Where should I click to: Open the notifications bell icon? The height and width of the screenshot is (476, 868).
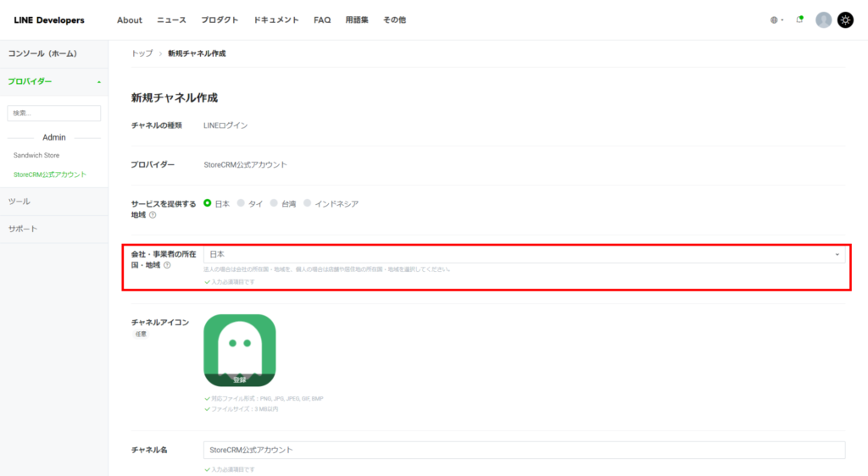[x=800, y=19]
